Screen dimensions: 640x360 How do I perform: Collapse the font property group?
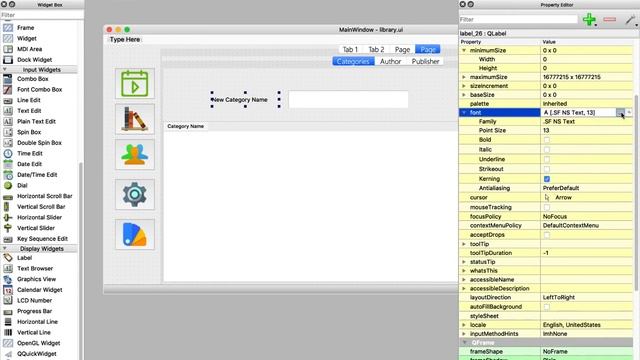pyautogui.click(x=464, y=113)
